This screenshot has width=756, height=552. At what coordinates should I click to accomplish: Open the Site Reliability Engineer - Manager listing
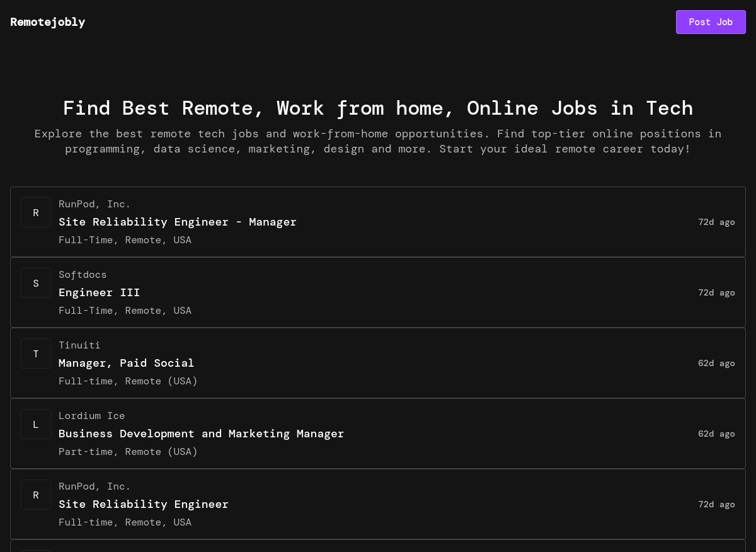378,222
